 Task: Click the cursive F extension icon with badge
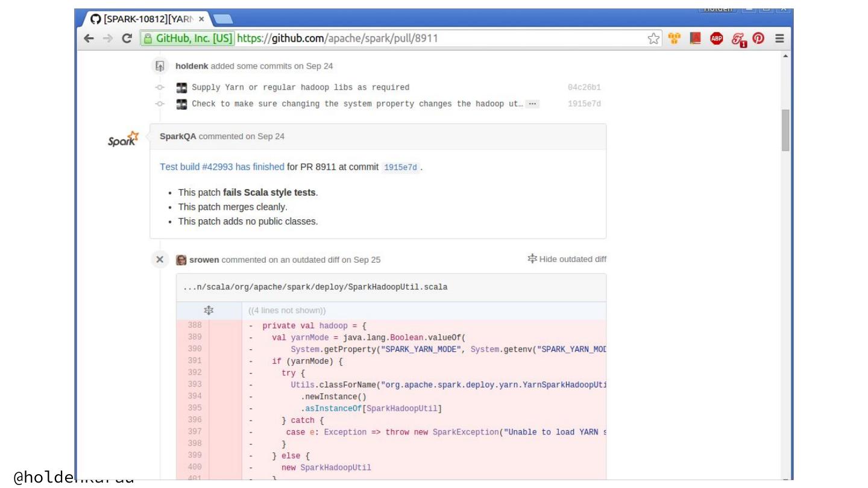[x=738, y=39]
